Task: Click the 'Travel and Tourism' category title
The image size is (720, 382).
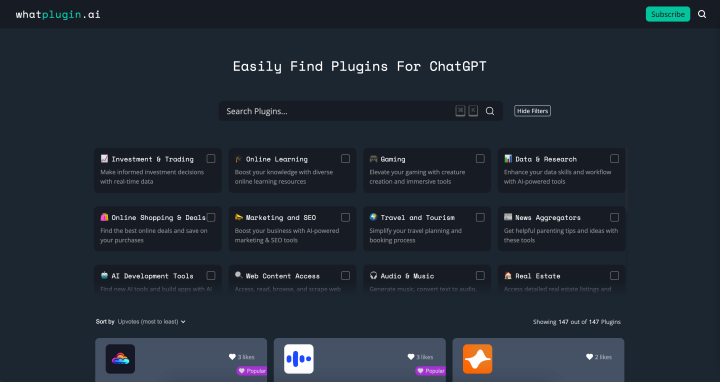Action: [x=418, y=218]
